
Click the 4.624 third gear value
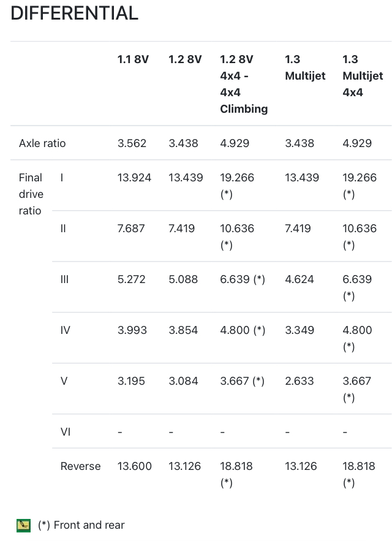300,279
